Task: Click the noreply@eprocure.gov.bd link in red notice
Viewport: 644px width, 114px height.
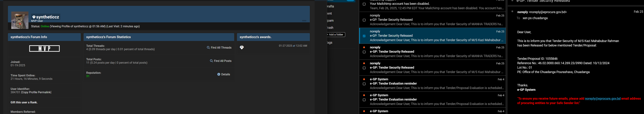Action: coord(602,99)
